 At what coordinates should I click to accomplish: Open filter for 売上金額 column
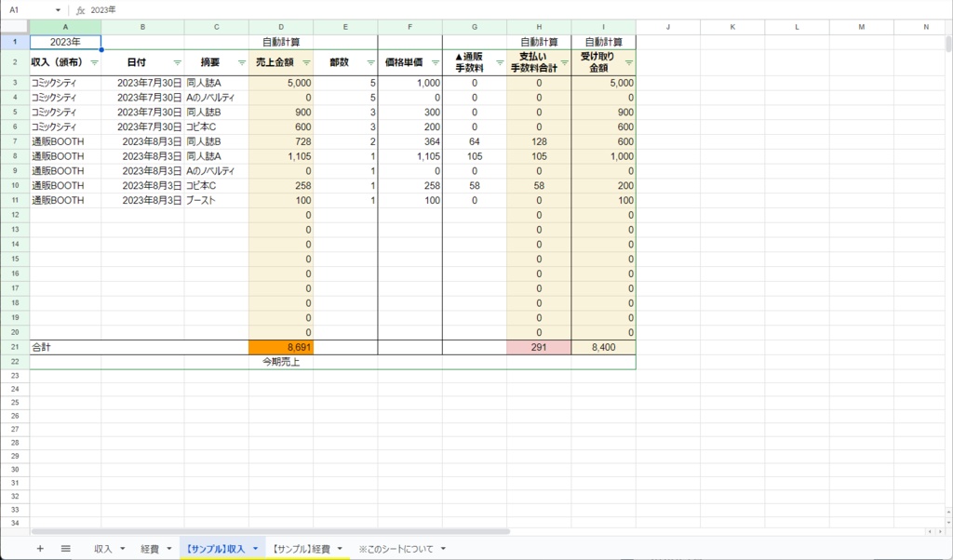click(x=306, y=62)
